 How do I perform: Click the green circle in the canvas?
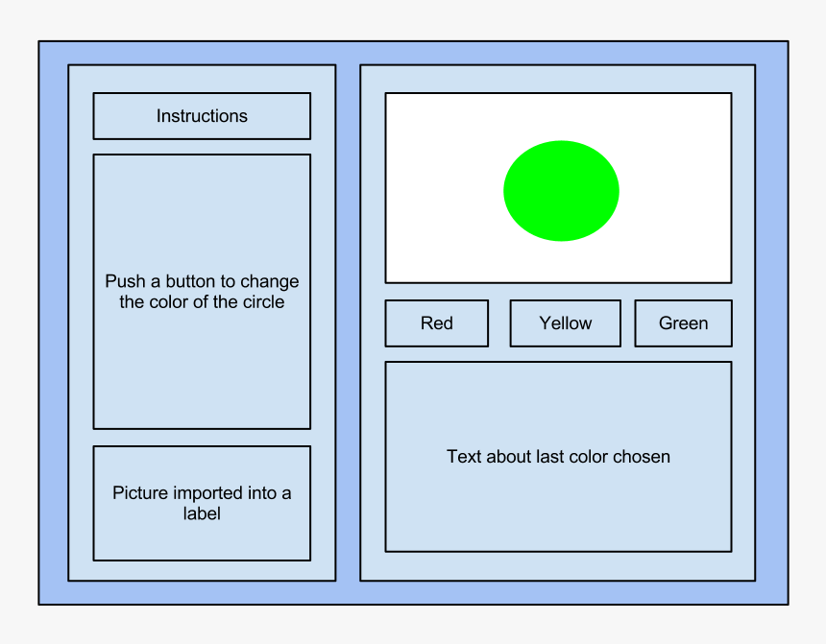(561, 191)
